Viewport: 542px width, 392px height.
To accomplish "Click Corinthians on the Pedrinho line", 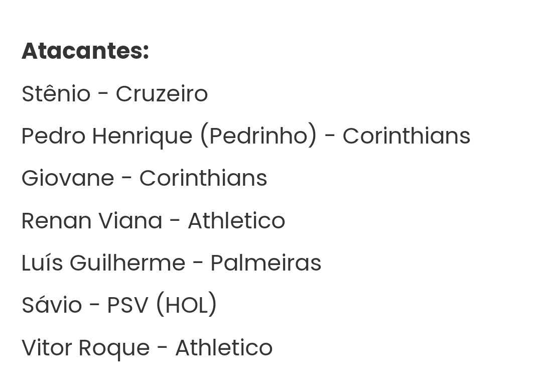I will (x=406, y=136).
